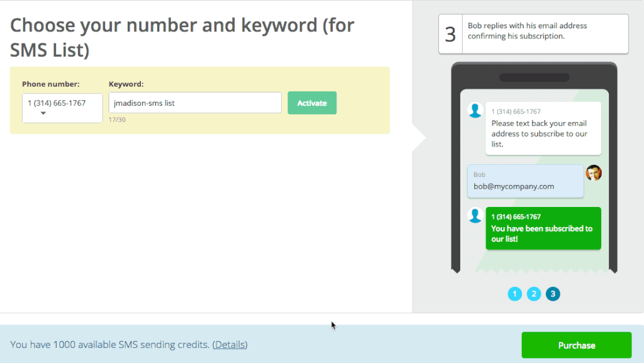The image size is (644, 363).
Task: Click Bob's profile photo
Action: (x=594, y=173)
